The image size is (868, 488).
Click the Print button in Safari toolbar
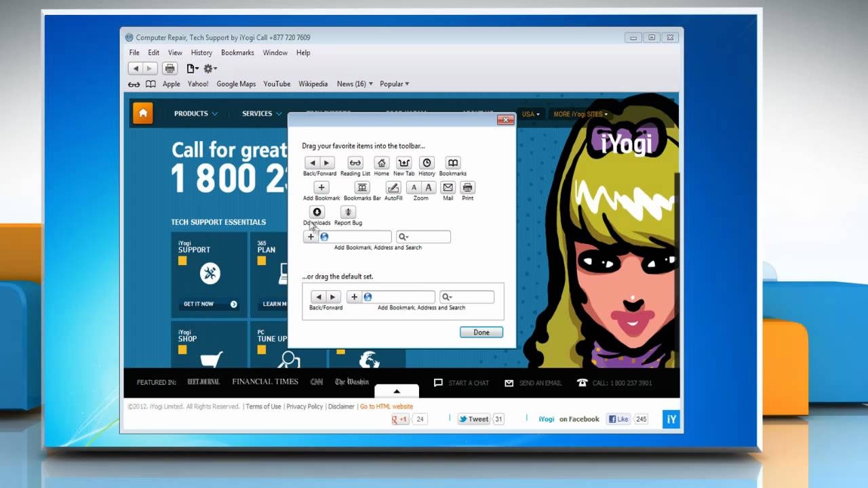tap(170, 68)
